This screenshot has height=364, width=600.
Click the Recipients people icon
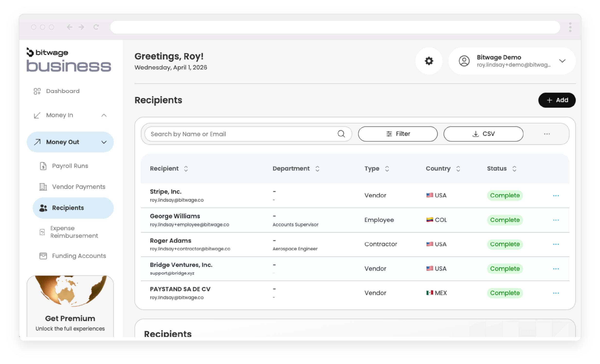coord(43,208)
